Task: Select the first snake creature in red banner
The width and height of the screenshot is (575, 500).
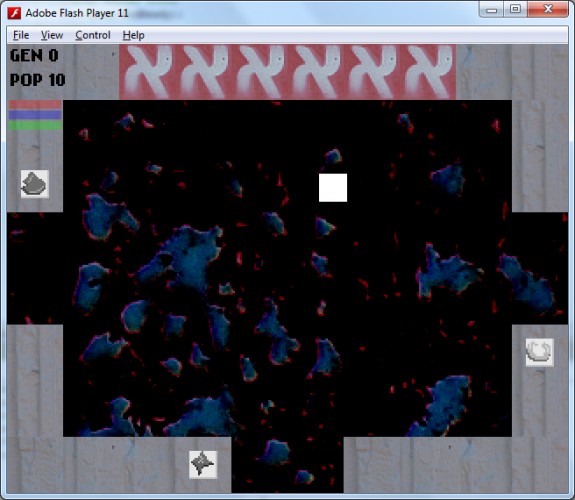Action: 148,72
